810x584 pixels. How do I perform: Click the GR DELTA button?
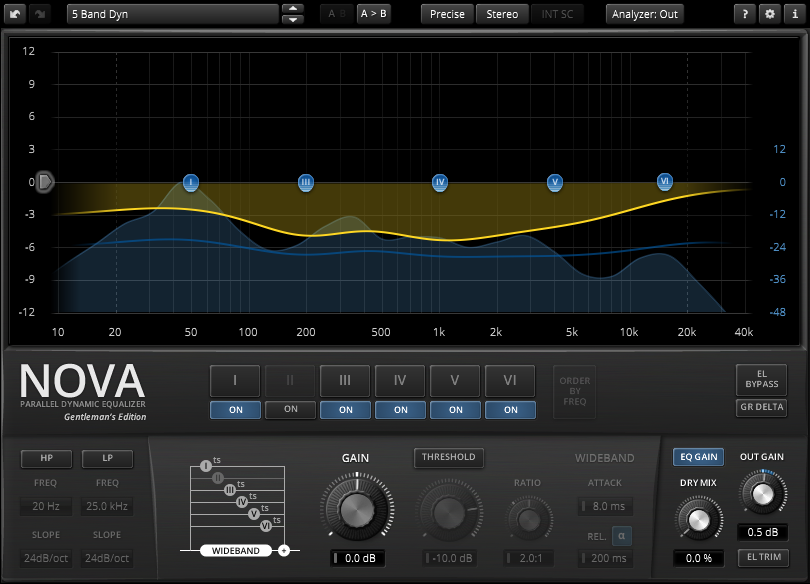click(x=761, y=407)
